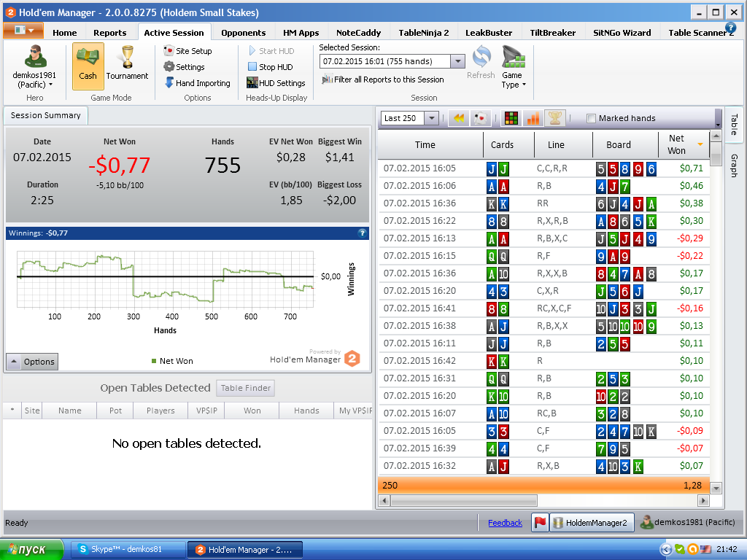Click the yellow rewind arrows icon
This screenshot has height=560, width=747.
458,118
